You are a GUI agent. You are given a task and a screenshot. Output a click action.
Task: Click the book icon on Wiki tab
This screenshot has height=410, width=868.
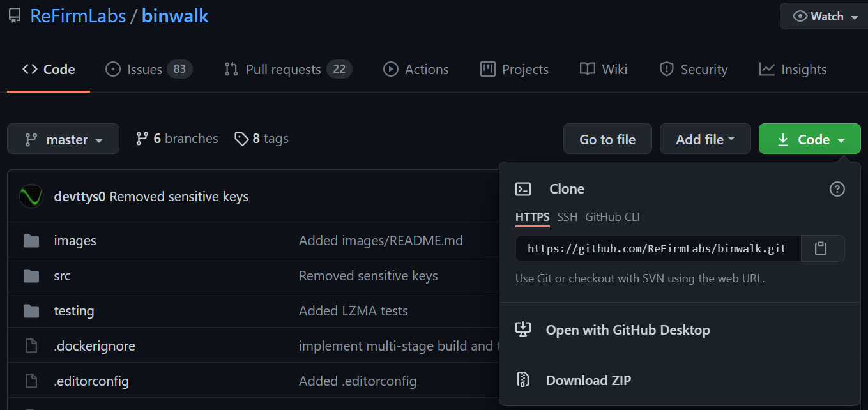[x=588, y=70]
